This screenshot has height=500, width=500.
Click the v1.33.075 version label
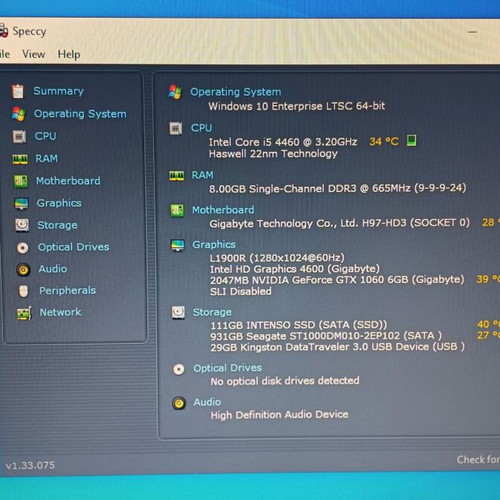pos(30,465)
